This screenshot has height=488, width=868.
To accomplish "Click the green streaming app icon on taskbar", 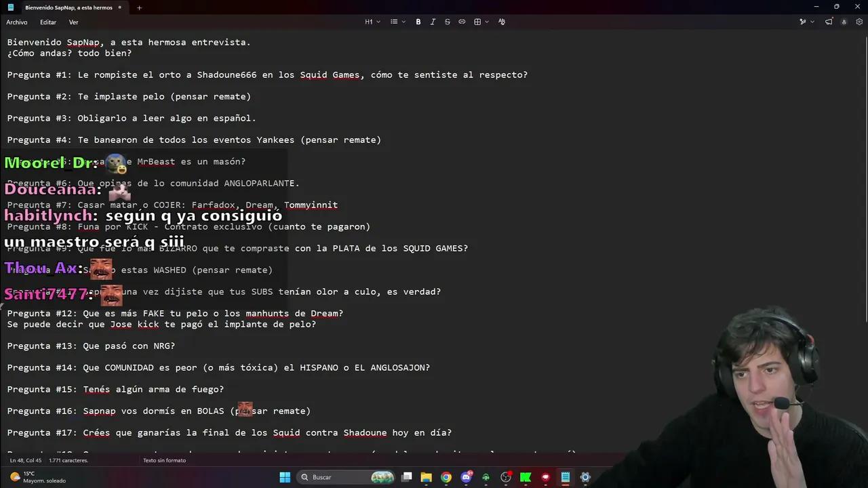I will coord(486,477).
